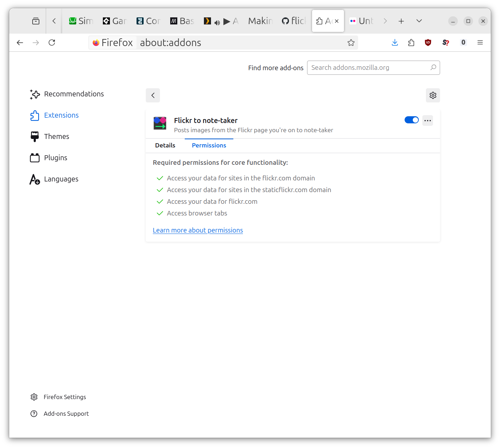The height and width of the screenshot is (448, 500).
Task: Select Languages in the sidebar
Action: [61, 179]
